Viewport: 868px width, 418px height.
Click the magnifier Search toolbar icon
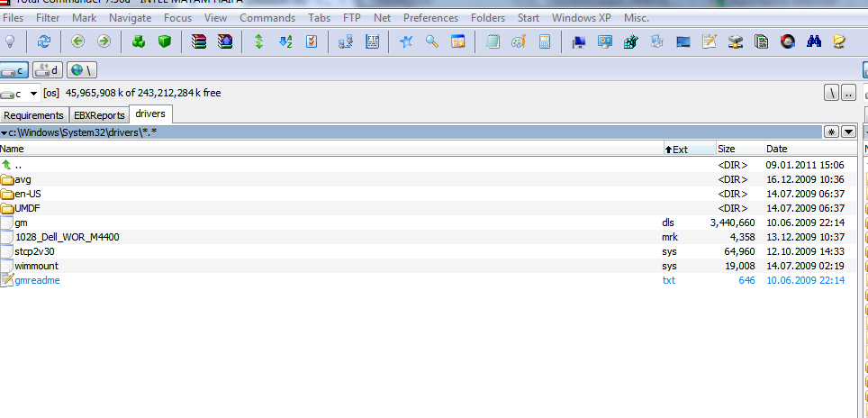[432, 41]
